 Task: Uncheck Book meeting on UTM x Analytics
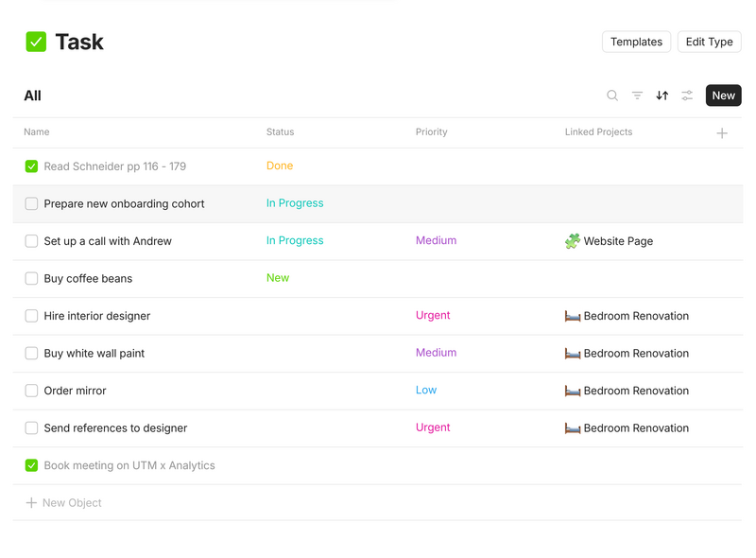pyautogui.click(x=31, y=465)
